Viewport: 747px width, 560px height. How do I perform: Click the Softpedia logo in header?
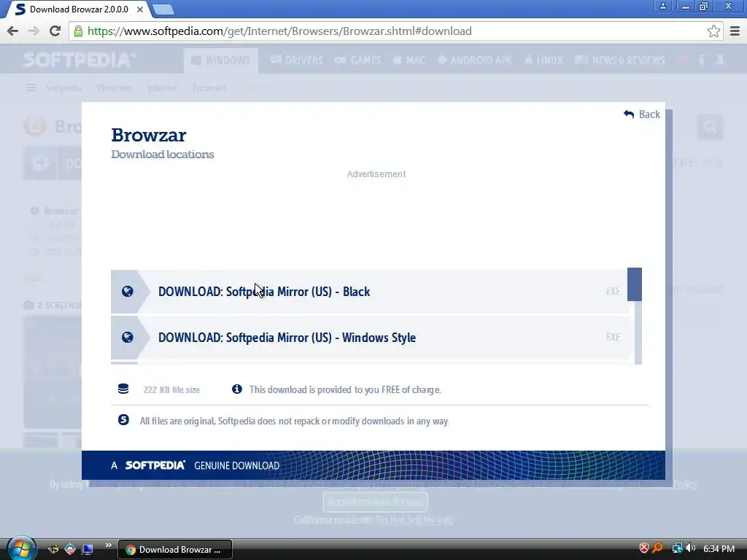79,60
